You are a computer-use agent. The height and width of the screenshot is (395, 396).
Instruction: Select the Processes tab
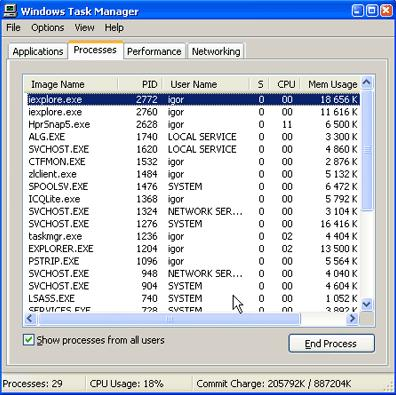[x=95, y=50]
